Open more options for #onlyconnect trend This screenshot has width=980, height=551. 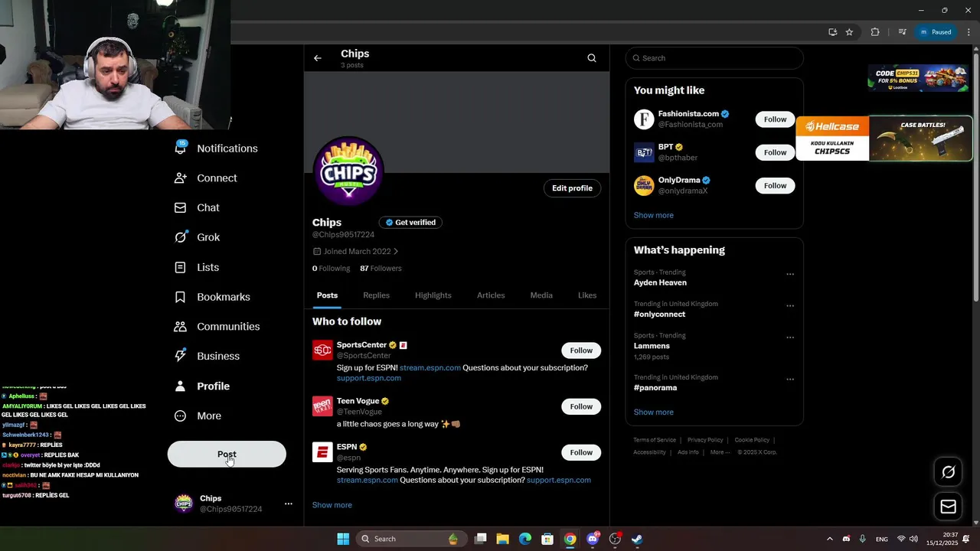790,306
